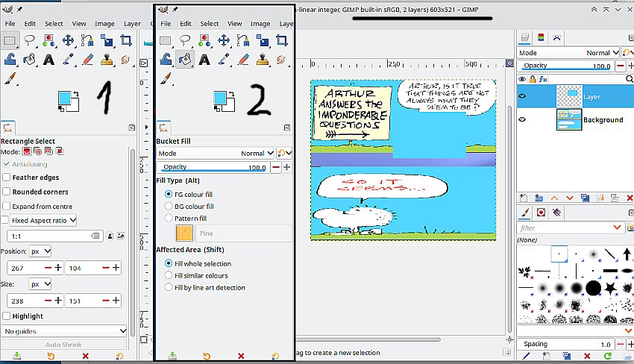Screen dimensions: 634x364
Task: Reset Bucket Fill tool options to defaults
Action: pos(275,356)
